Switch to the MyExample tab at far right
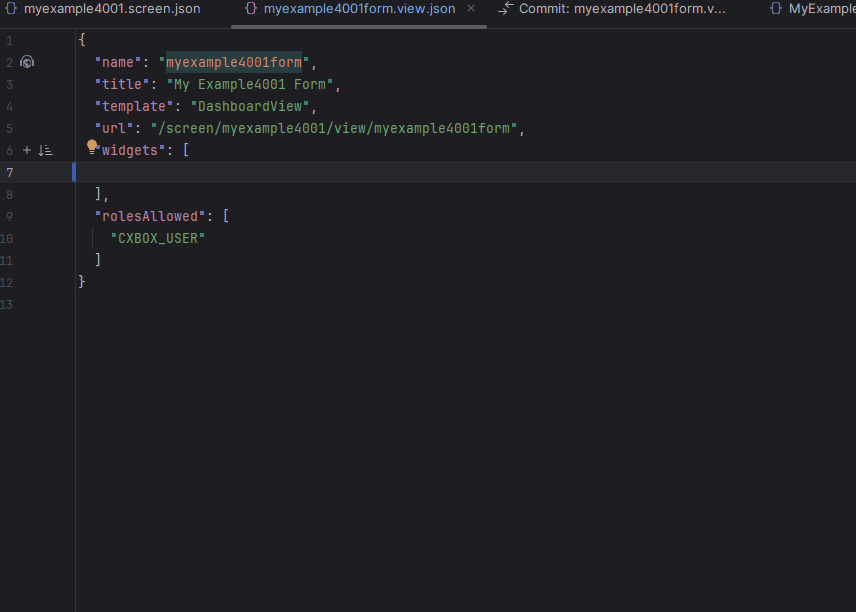The width and height of the screenshot is (856, 612). 822,9
